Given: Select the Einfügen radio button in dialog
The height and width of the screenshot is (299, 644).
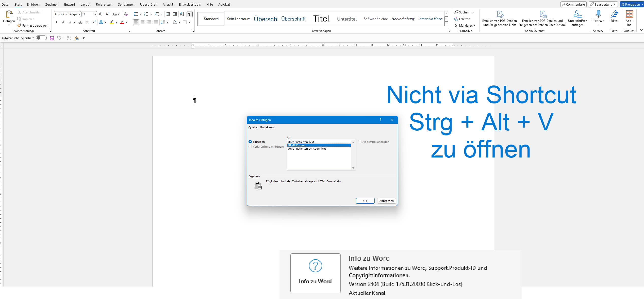Looking at the screenshot, I should point(250,142).
